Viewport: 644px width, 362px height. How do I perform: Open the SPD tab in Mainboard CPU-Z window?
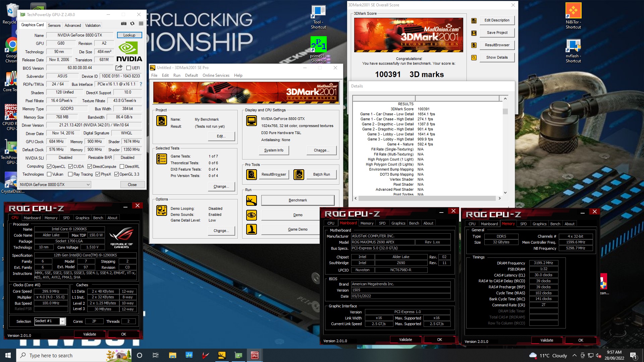382,223
